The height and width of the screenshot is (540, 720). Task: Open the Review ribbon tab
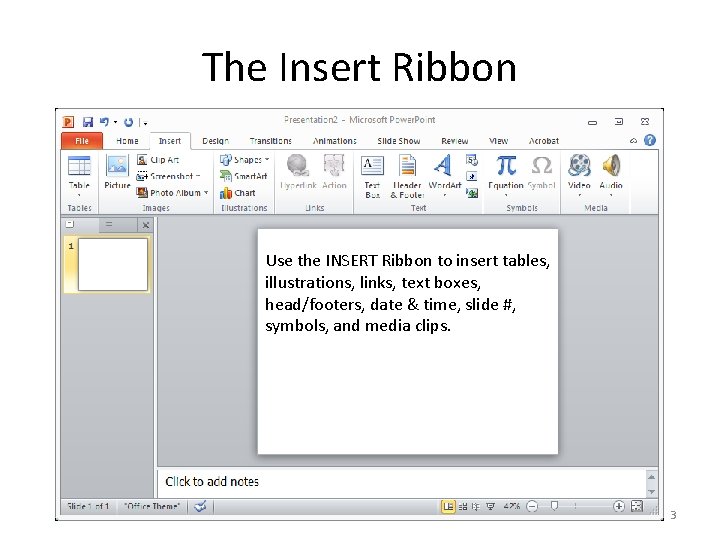(455, 141)
